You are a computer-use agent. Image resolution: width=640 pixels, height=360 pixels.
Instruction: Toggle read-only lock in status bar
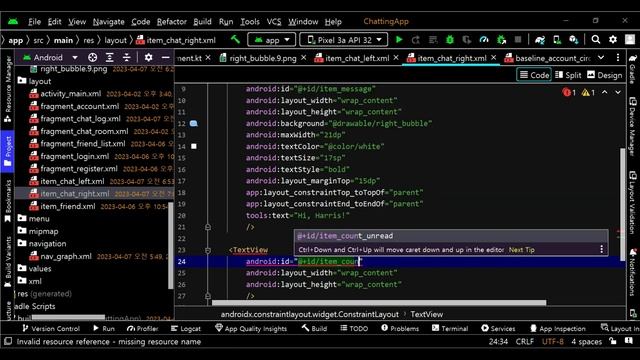[x=613, y=341]
